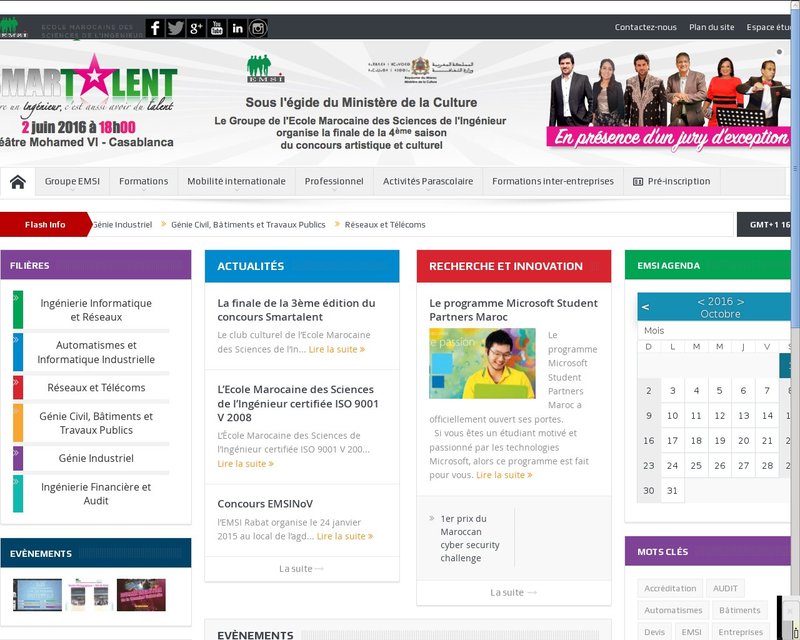
Task: Click first thumbnail in Evènements panel
Action: tap(37, 595)
